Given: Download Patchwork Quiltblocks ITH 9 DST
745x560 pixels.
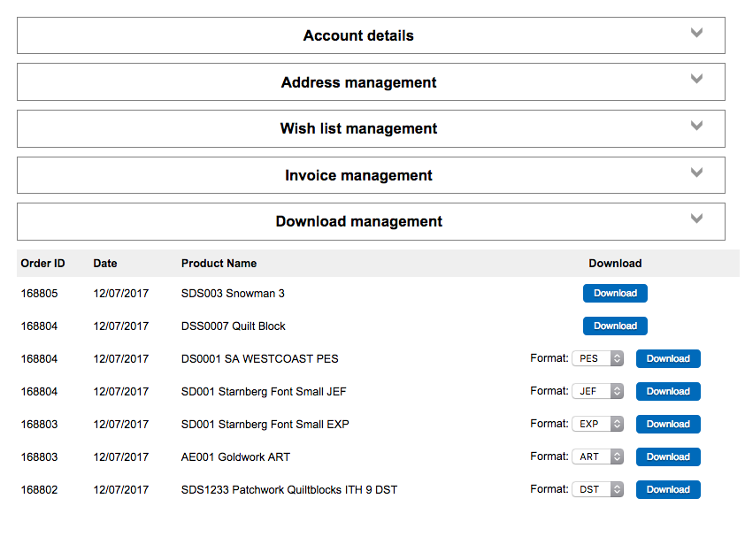Looking at the screenshot, I should [668, 490].
